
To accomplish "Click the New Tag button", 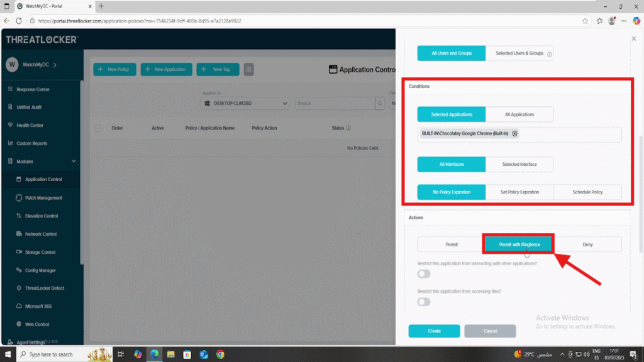I will (218, 69).
